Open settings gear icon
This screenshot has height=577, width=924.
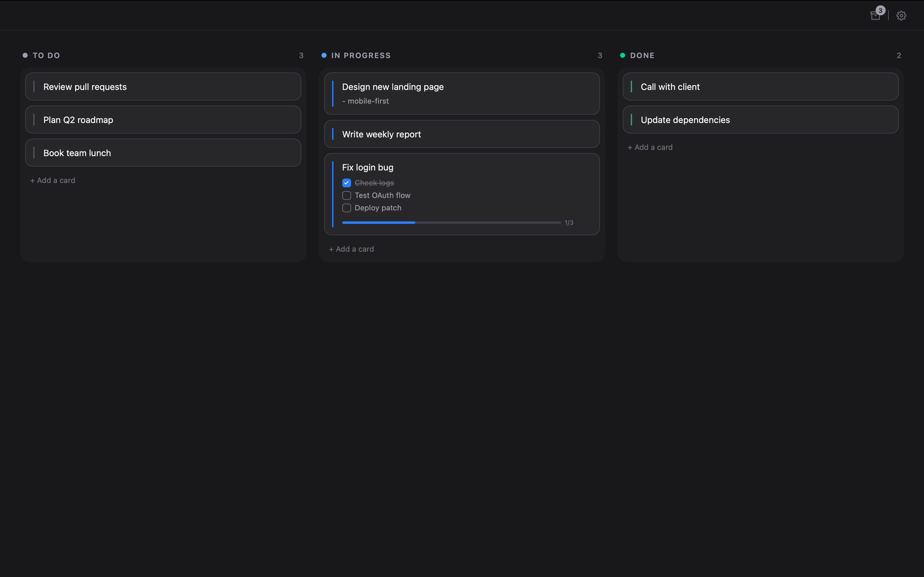coord(901,16)
